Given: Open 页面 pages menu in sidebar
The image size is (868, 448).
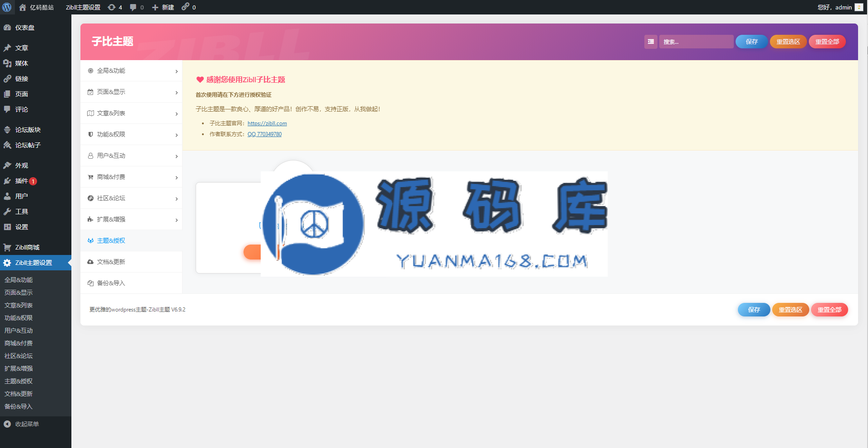Looking at the screenshot, I should click(x=36, y=94).
